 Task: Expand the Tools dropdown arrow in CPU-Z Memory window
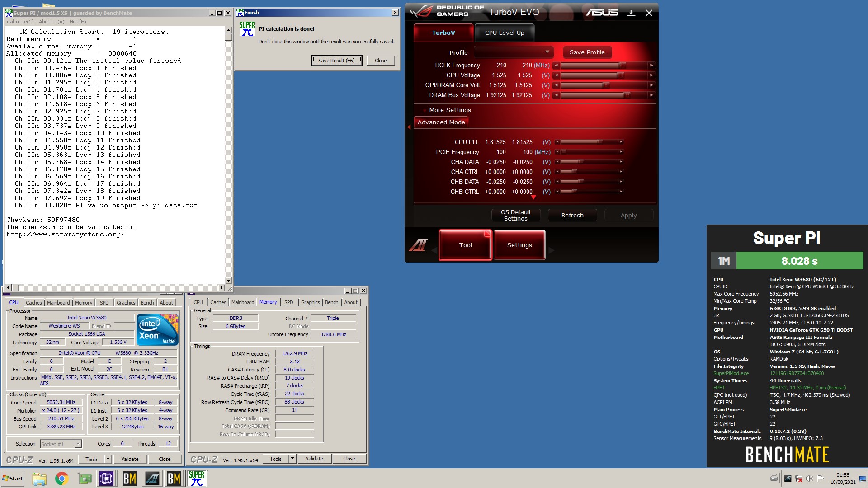292,459
